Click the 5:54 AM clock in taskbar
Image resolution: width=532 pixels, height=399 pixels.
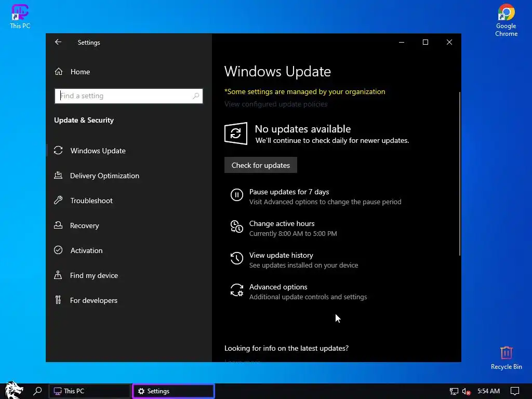pos(488,391)
